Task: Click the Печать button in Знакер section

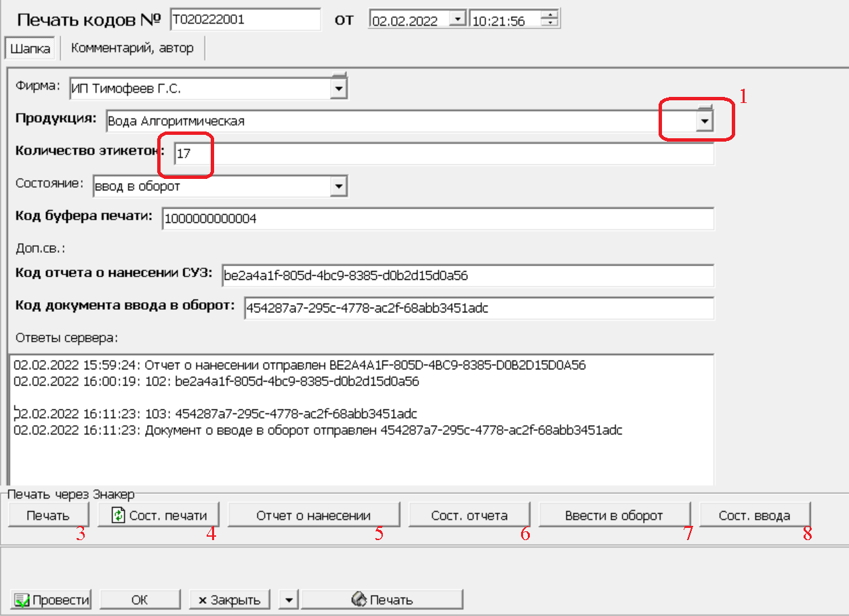Action: pyautogui.click(x=48, y=516)
